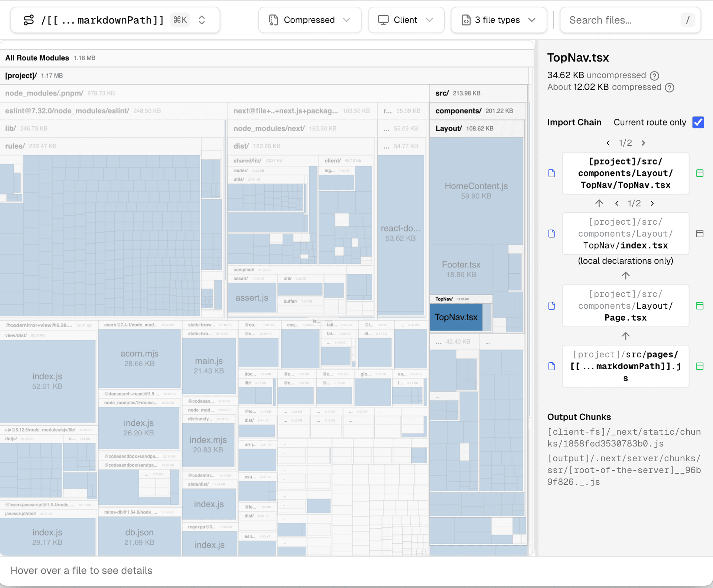
Task: Select the acorn.mjs block in treemap
Action: click(x=139, y=358)
